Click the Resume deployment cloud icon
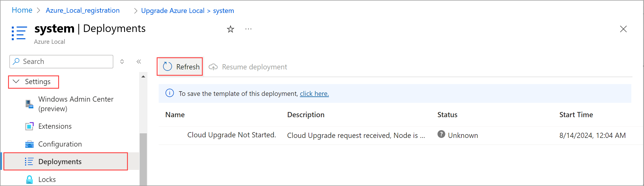This screenshot has height=186, width=644. tap(213, 67)
